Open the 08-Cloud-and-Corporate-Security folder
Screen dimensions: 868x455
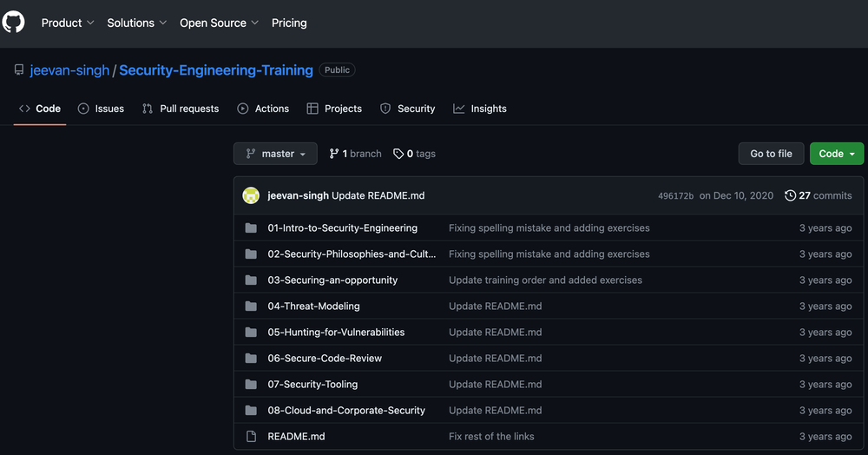coord(346,410)
